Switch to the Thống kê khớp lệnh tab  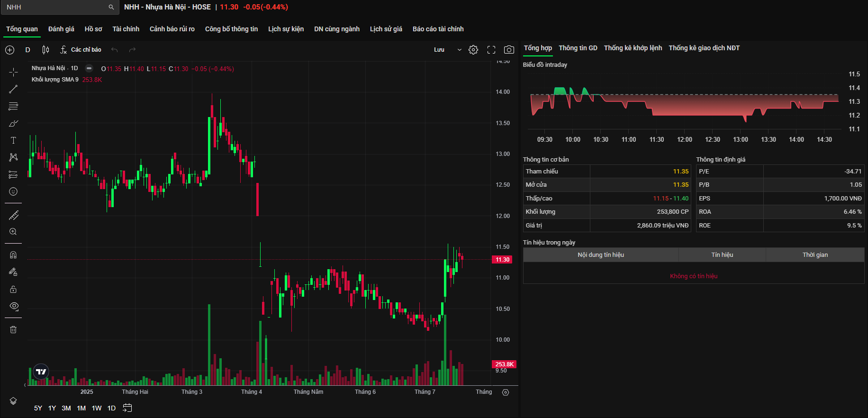[x=633, y=48]
